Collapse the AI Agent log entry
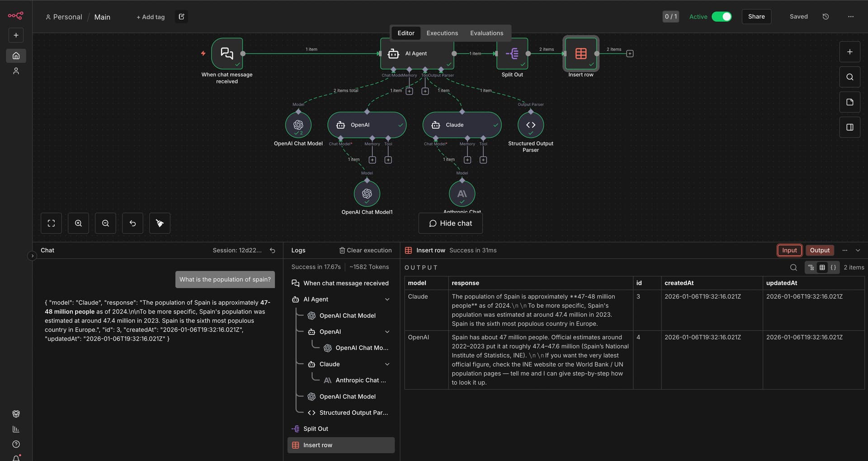Screen dimensions: 868x461 387,299
